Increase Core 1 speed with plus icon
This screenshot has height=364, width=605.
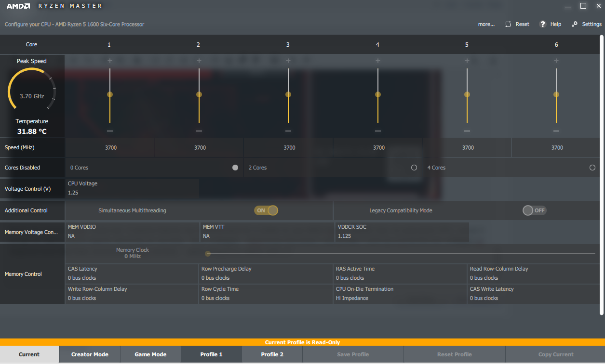pos(110,61)
